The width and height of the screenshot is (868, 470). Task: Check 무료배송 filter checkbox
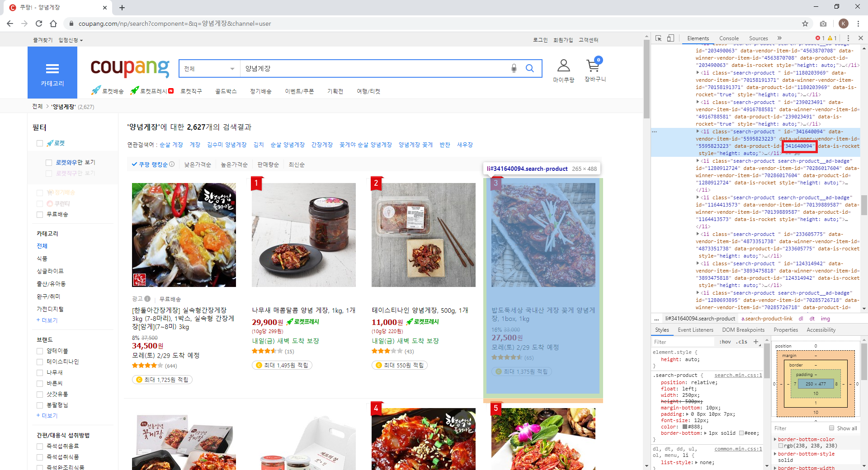[40, 214]
